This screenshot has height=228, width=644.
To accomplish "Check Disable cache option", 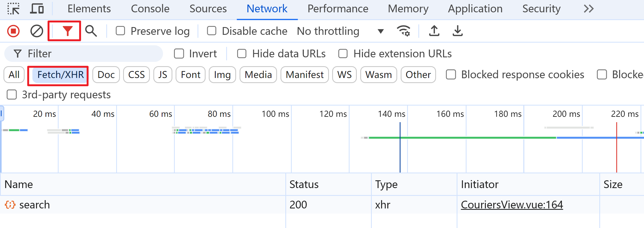I will [x=212, y=31].
